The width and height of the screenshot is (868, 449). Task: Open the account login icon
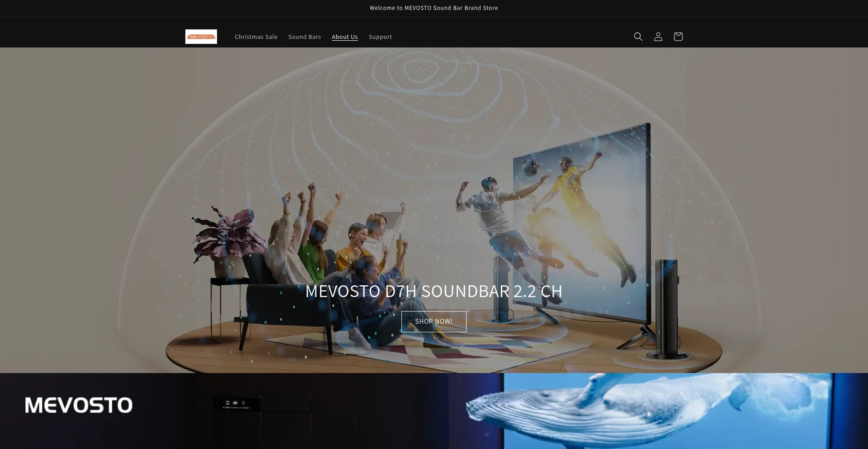(x=658, y=37)
